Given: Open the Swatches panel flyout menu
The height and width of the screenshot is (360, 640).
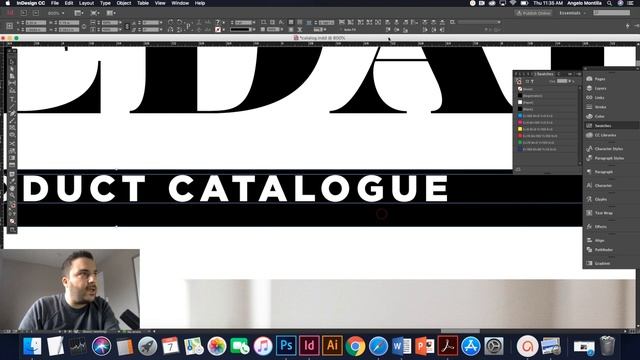Looking at the screenshot, I should [x=578, y=74].
